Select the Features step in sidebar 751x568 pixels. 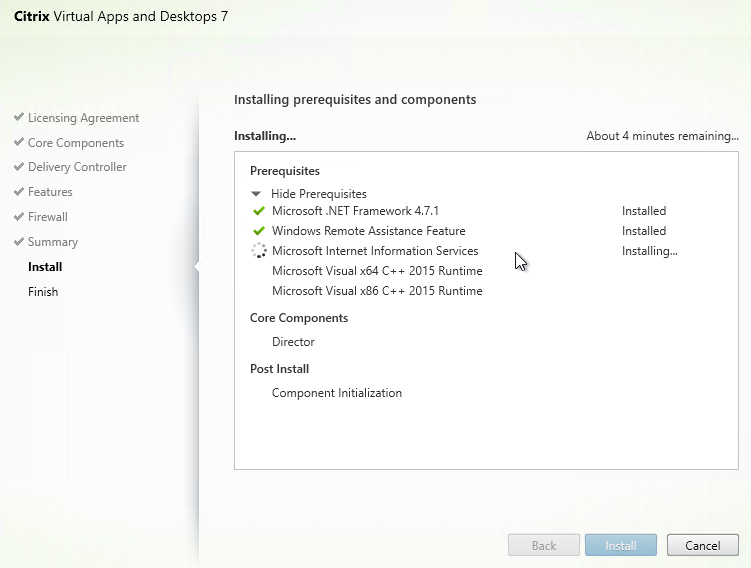(x=50, y=192)
